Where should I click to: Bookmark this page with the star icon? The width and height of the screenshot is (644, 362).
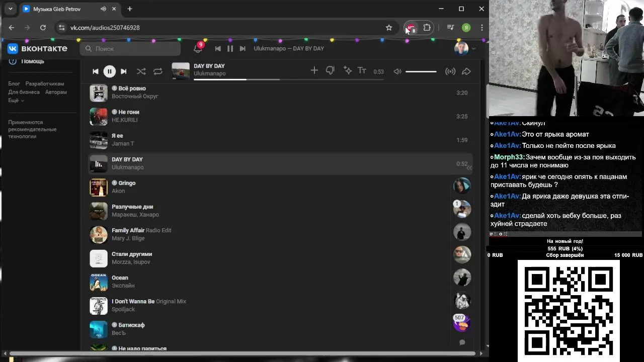click(x=389, y=28)
